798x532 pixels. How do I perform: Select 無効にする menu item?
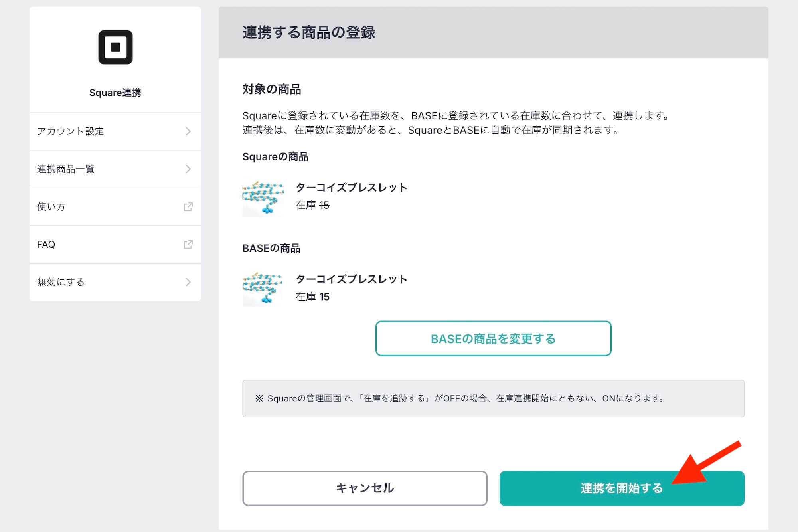[x=115, y=282]
